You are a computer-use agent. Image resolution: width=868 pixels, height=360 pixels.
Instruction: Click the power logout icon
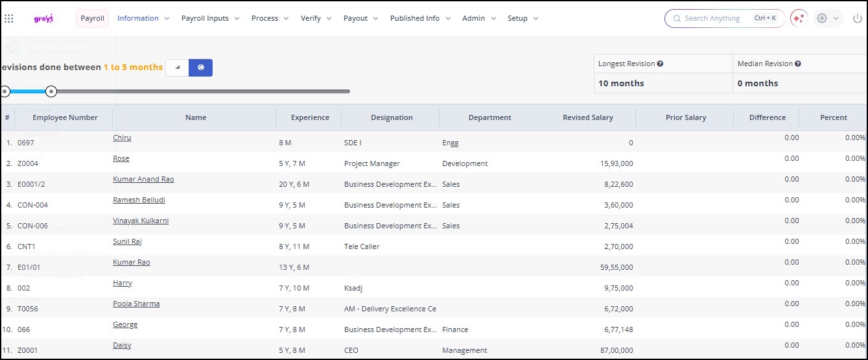857,19
